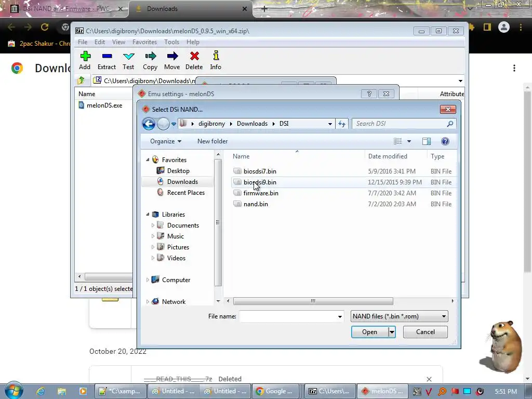Select biosdsi9.bin file
The height and width of the screenshot is (399, 532).
[x=260, y=182]
